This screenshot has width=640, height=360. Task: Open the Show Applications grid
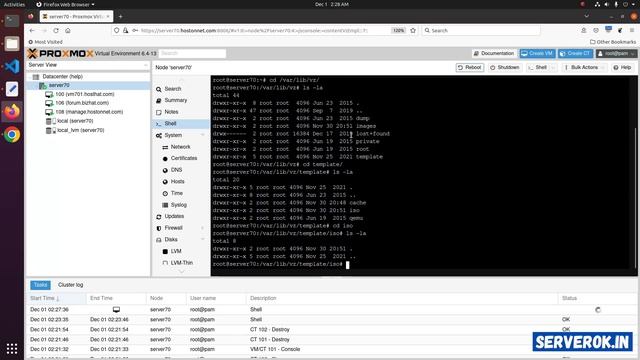[x=12, y=348]
